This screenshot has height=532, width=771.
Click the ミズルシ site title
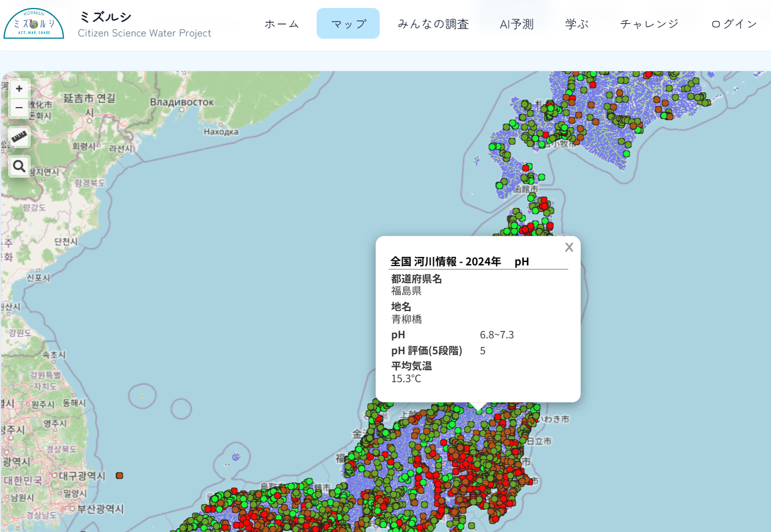pos(105,17)
